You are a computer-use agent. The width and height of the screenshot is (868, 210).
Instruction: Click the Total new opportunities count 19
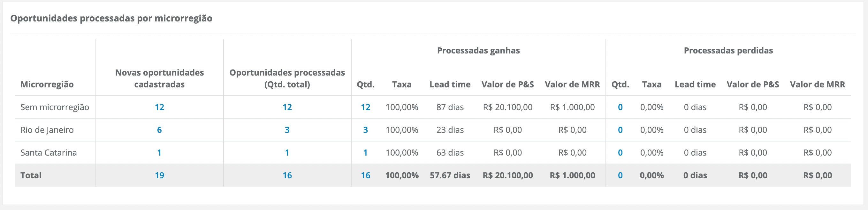[159, 175]
